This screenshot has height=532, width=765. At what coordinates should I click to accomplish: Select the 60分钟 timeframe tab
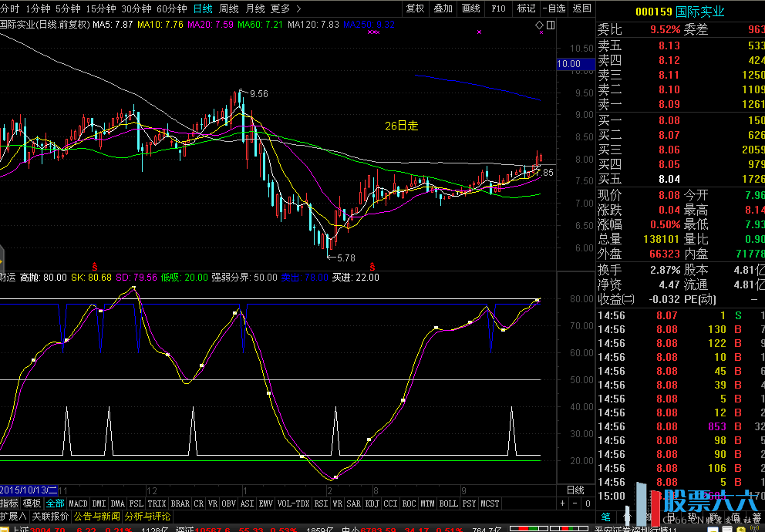(171, 8)
